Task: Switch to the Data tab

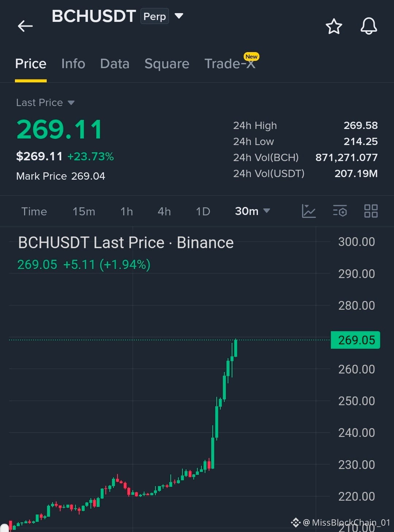Action: point(115,64)
